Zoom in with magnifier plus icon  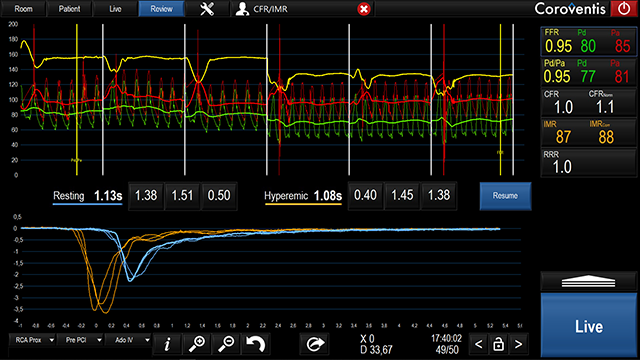(x=197, y=344)
